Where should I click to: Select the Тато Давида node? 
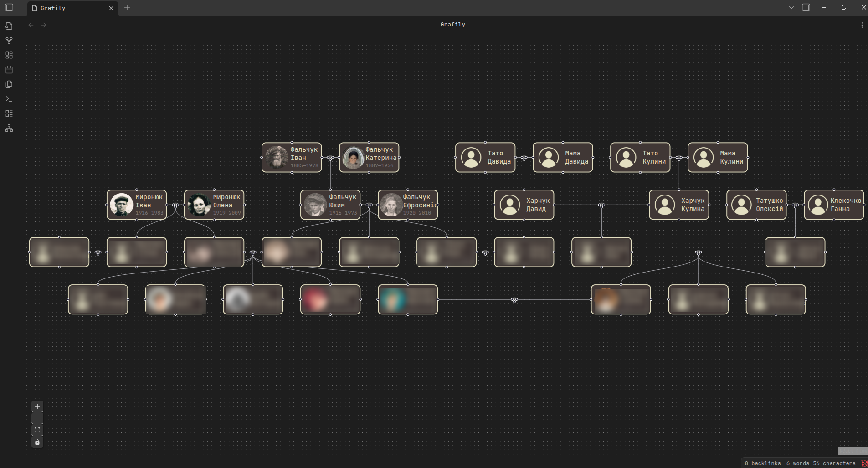click(485, 157)
